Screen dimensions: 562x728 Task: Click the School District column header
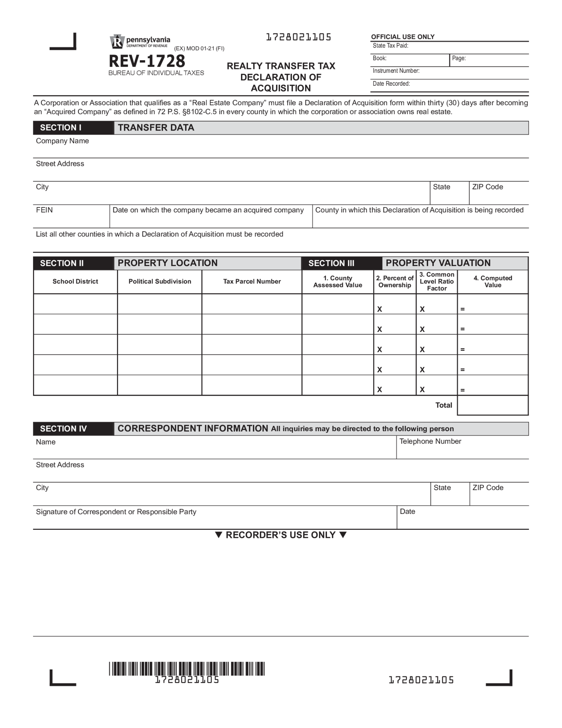click(75, 282)
